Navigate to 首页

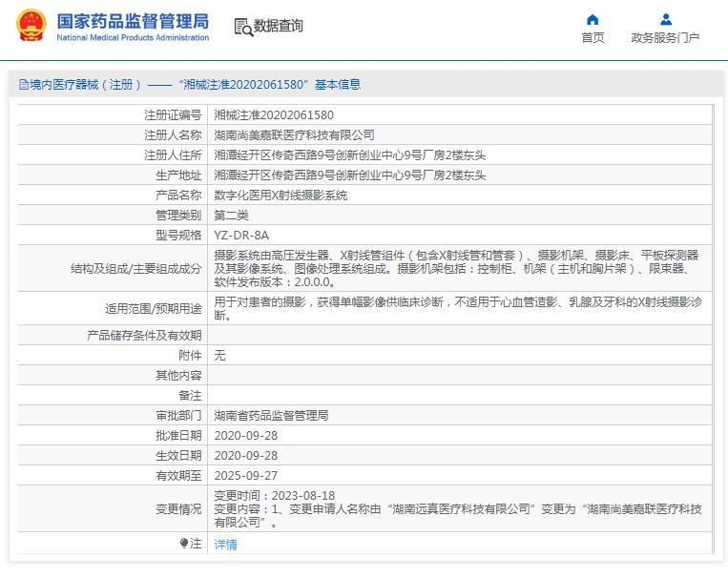coord(593,37)
